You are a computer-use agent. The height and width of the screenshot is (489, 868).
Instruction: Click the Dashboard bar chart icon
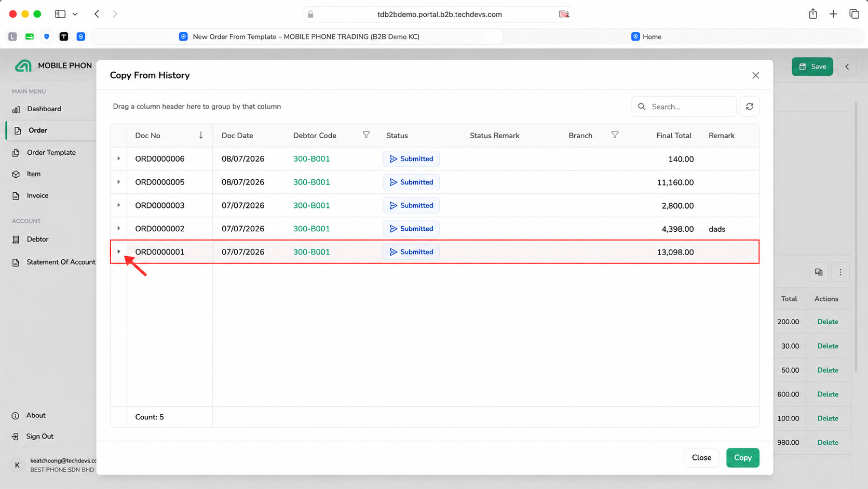click(16, 109)
